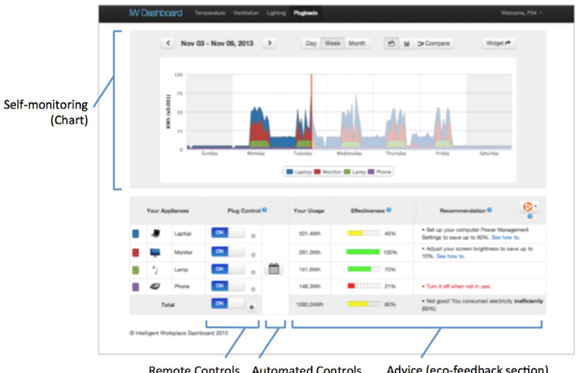This screenshot has height=373, width=588.
Task: Switch to the bar chart view icon
Action: point(406,43)
